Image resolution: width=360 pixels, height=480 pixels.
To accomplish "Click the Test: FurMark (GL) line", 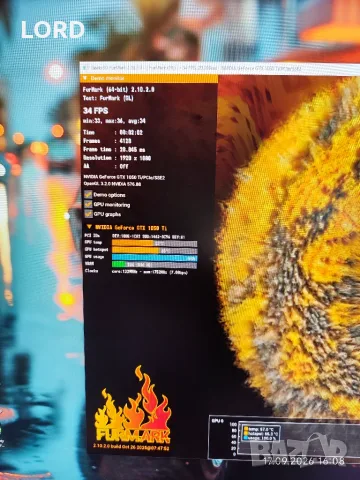I will [108, 98].
